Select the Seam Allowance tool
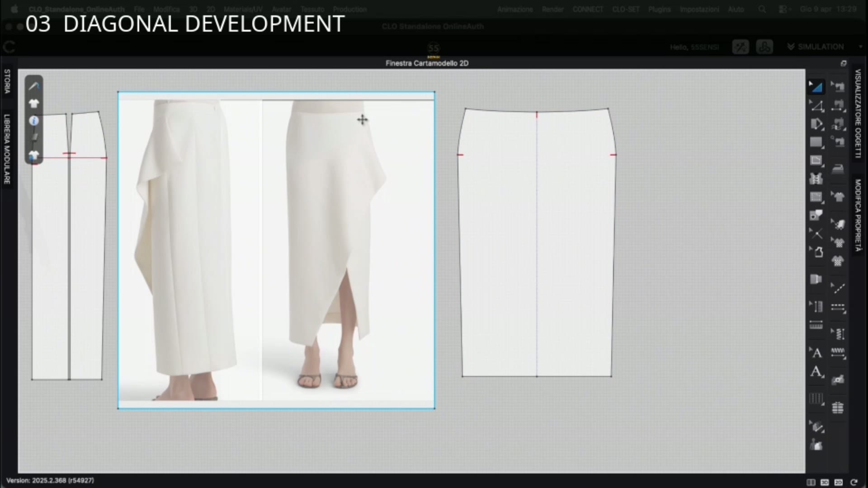868x488 pixels. pyautogui.click(x=816, y=279)
